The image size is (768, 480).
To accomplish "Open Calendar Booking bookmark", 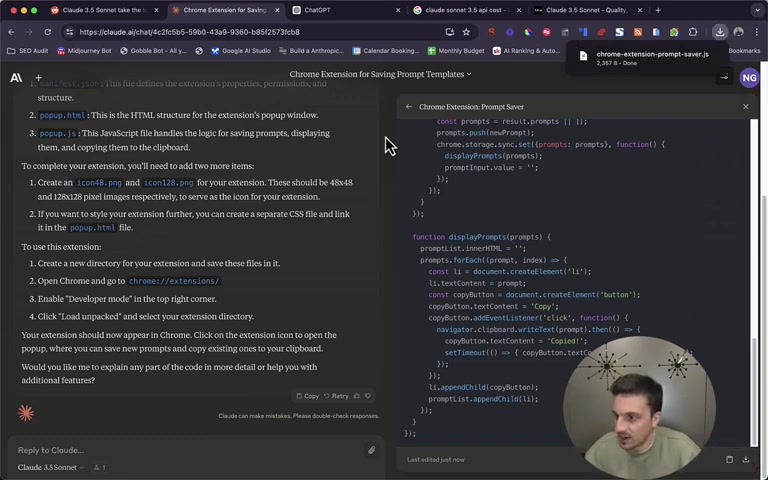I will [386, 50].
